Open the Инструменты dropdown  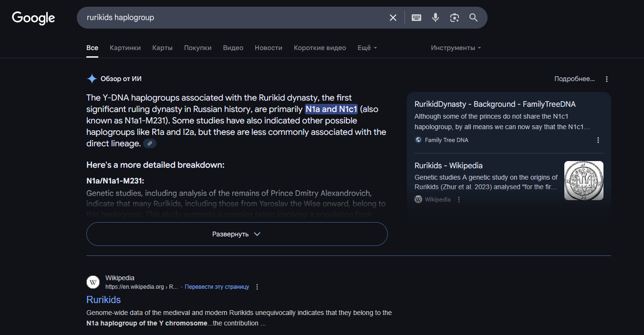(x=456, y=48)
